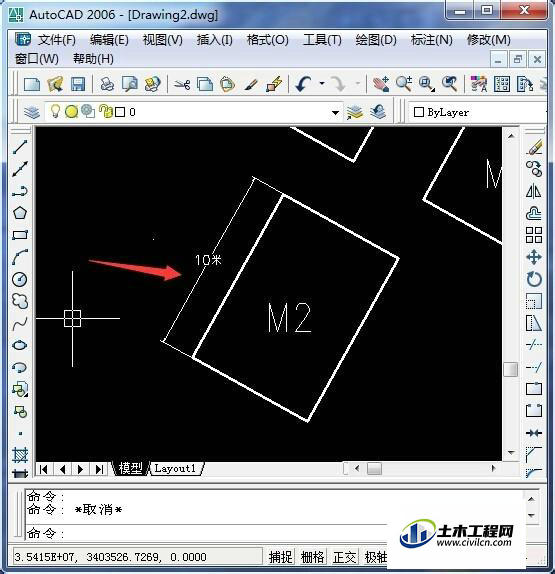
Task: Select the Arc tool
Action: coord(20,257)
